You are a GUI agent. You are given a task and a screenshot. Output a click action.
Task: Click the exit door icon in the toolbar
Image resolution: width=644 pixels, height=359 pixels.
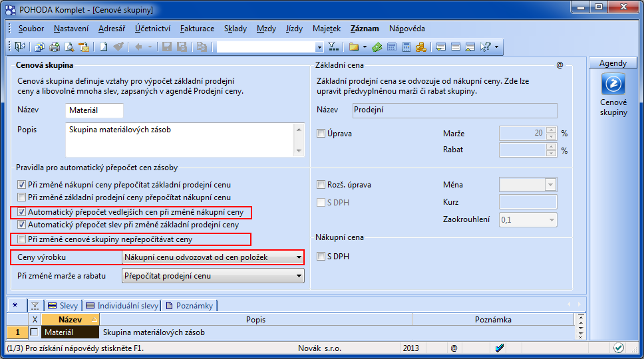click(19, 47)
